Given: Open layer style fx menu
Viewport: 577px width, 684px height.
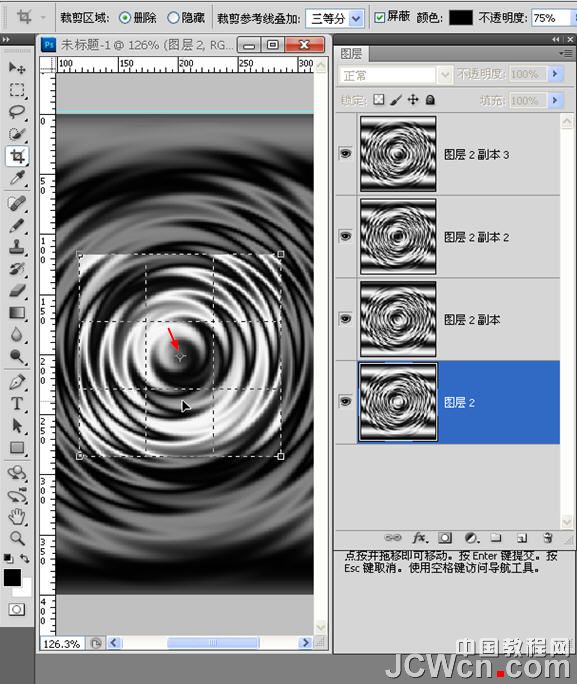Looking at the screenshot, I should point(420,538).
